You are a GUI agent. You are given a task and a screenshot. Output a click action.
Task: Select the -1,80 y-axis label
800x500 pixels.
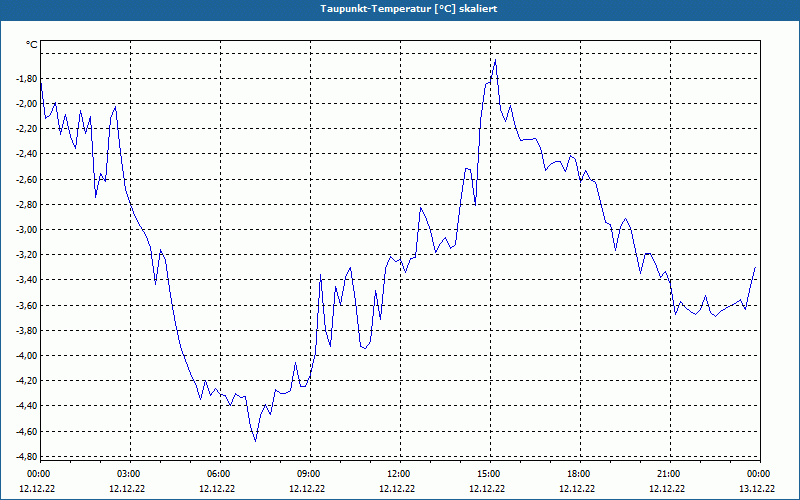(27, 79)
